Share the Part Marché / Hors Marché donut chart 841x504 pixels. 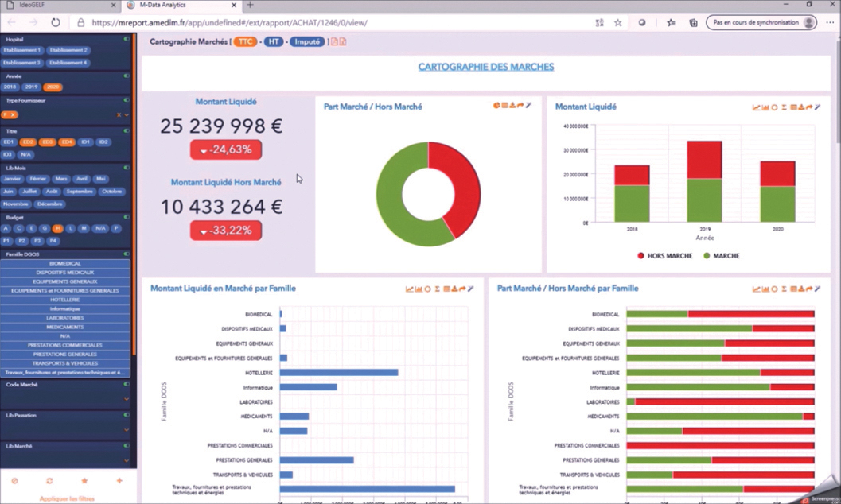pos(520,106)
